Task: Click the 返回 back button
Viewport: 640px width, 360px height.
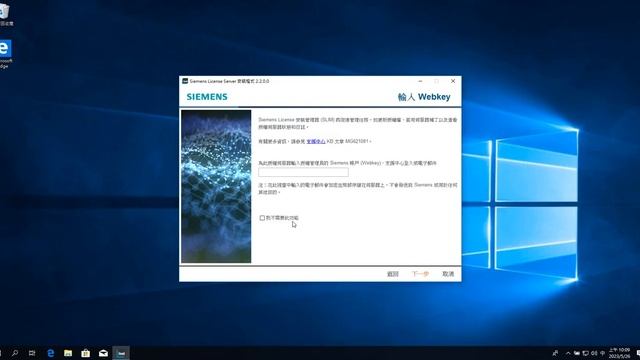Action: pyautogui.click(x=393, y=274)
